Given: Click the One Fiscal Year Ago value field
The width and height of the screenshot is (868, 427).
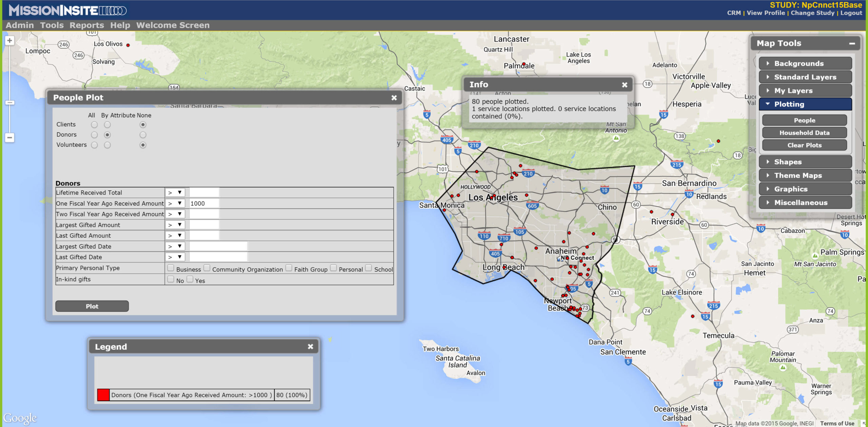Looking at the screenshot, I should tap(204, 203).
